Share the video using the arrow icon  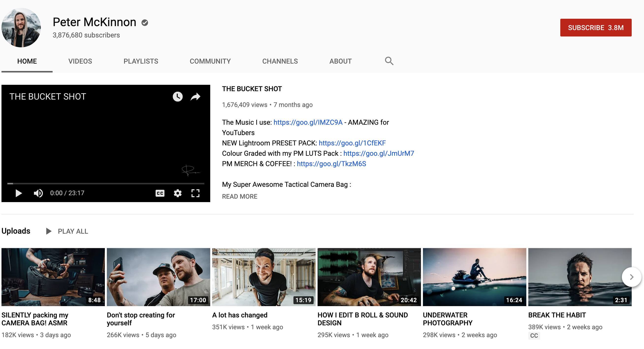(195, 97)
